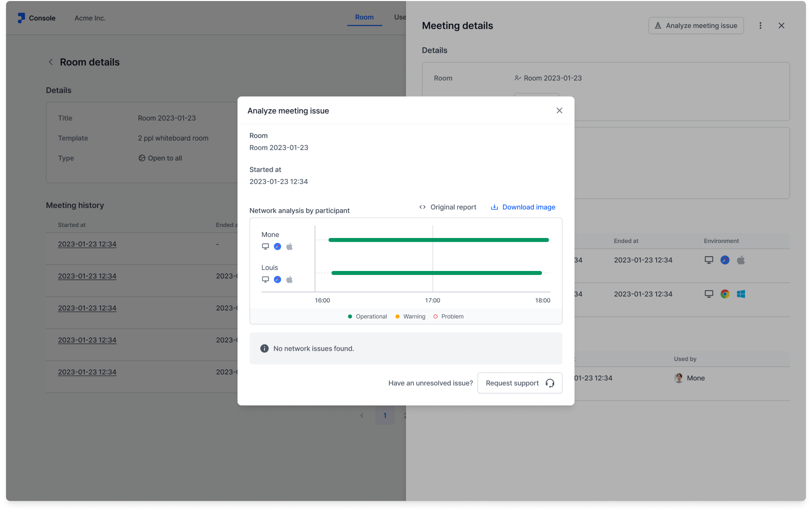Viewport: 812px width, 512px height.
Task: Close the Analyze meeting issue dialog
Action: click(x=559, y=111)
